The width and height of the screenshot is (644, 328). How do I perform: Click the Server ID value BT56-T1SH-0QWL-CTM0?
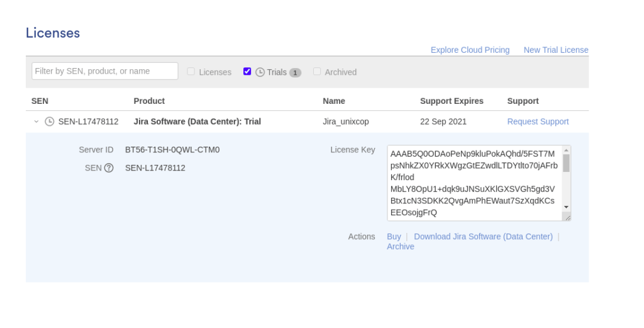click(172, 150)
